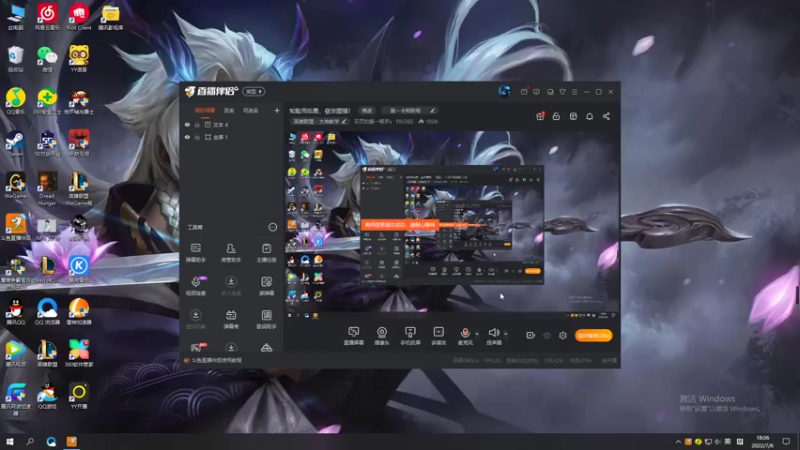
Task: Click the record video icon beside start button
Action: [x=531, y=335]
